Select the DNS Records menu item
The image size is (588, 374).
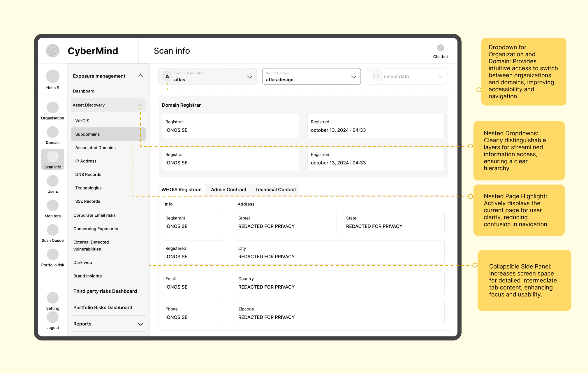click(x=88, y=175)
